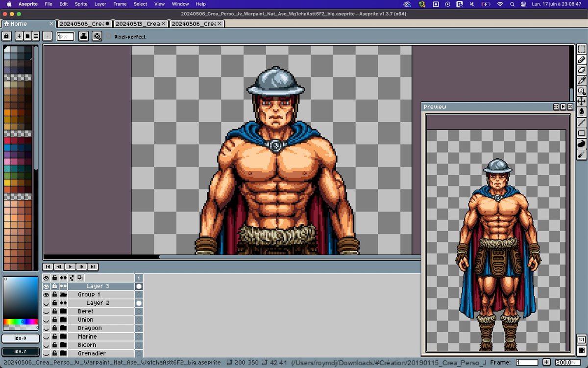Switch to the Home tab
588x368 pixels.
point(29,24)
